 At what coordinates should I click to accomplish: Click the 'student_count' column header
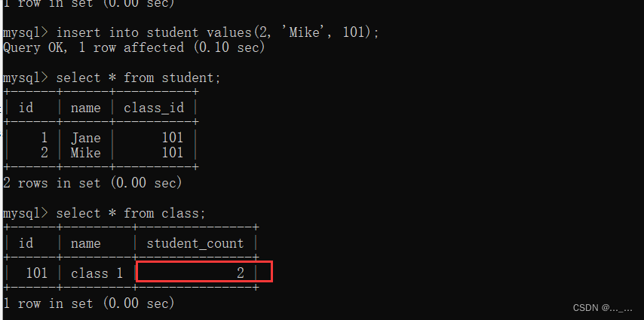195,243
